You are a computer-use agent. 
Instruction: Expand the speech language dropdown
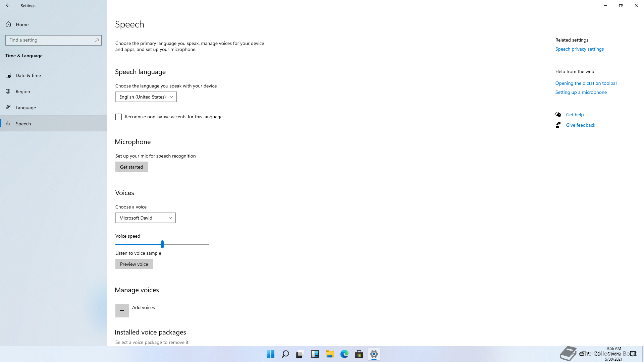[x=146, y=97]
